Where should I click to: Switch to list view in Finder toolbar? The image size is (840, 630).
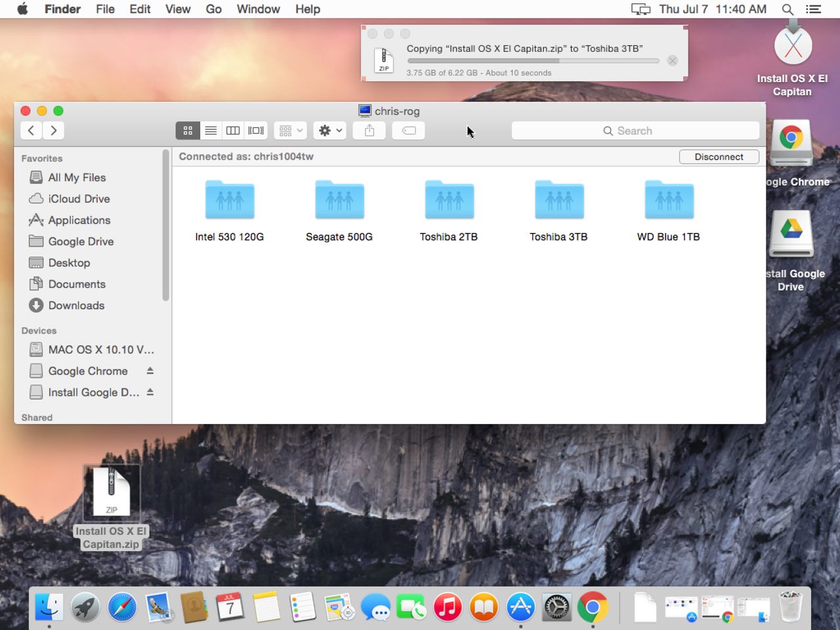point(211,131)
